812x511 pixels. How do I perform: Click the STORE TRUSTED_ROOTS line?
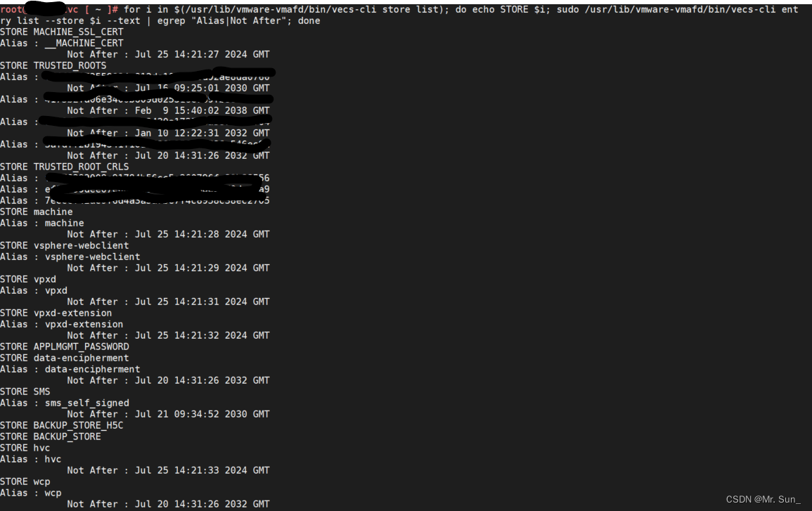53,66
